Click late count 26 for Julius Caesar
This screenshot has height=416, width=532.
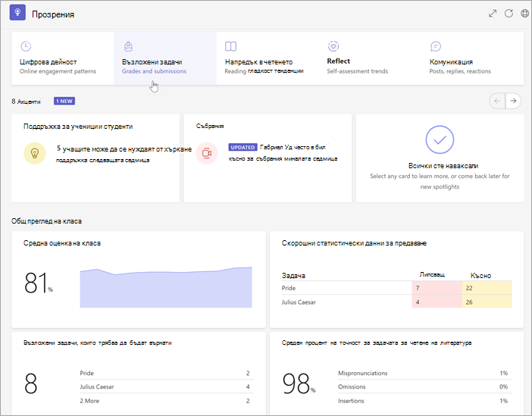487,302
